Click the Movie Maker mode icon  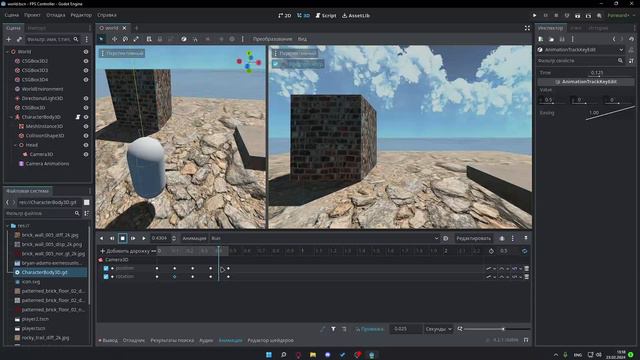[x=599, y=16]
